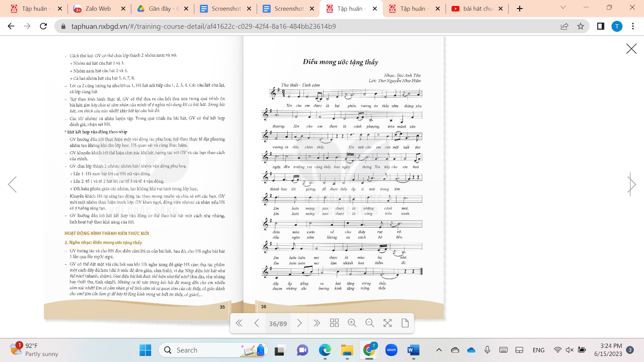The image size is (644, 362).
Task: Open the weather widget showing 92°F
Action: click(34, 350)
